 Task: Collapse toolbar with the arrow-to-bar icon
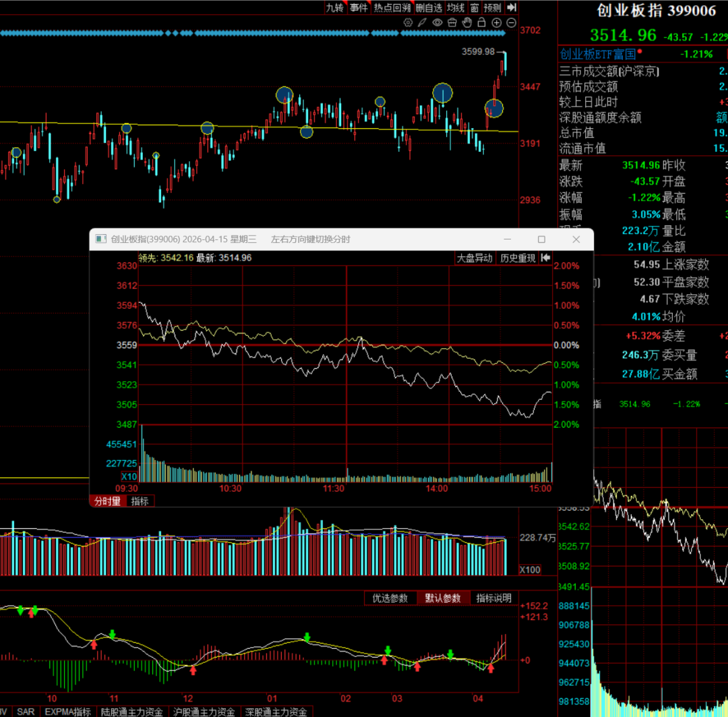point(512,7)
